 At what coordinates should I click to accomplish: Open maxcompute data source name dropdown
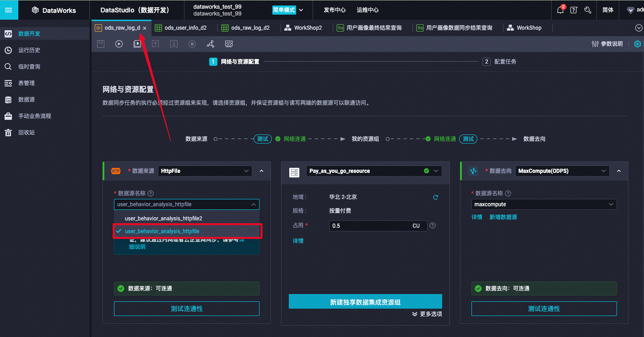[544, 204]
